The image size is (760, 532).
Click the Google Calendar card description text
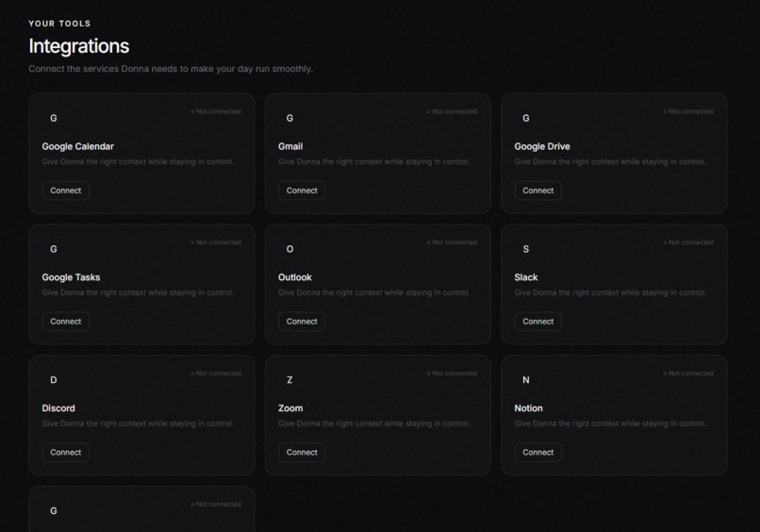coord(138,161)
